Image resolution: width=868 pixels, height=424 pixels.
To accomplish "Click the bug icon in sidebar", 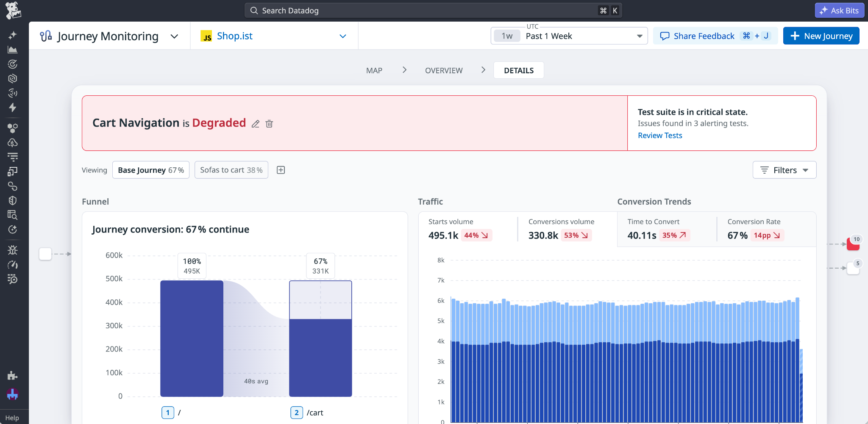I will [x=13, y=250].
